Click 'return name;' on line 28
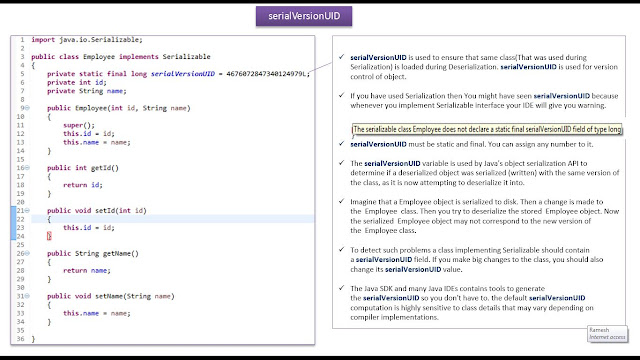This screenshot has width=640, height=360. 87,271
